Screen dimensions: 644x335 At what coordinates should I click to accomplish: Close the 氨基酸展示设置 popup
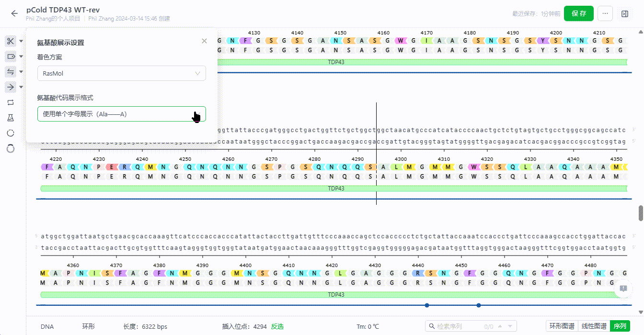click(x=205, y=41)
